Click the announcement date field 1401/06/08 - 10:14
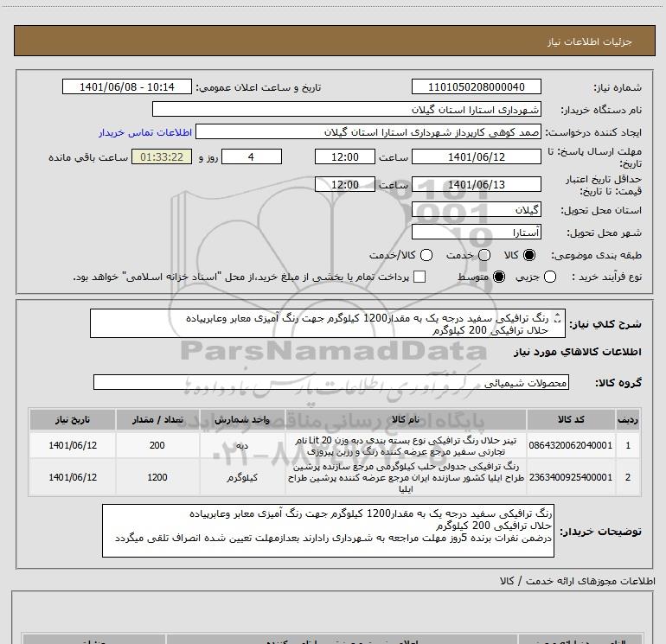The width and height of the screenshot is (666, 644). (x=127, y=86)
